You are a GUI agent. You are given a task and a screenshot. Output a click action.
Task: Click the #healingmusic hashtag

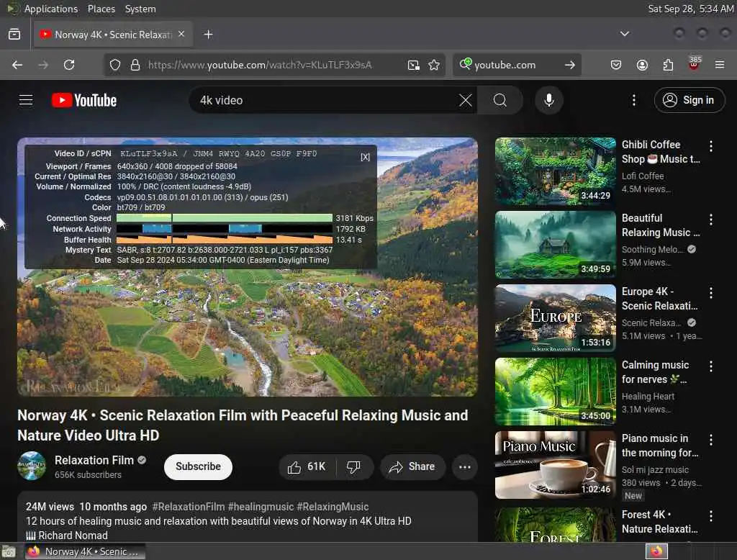(x=261, y=507)
